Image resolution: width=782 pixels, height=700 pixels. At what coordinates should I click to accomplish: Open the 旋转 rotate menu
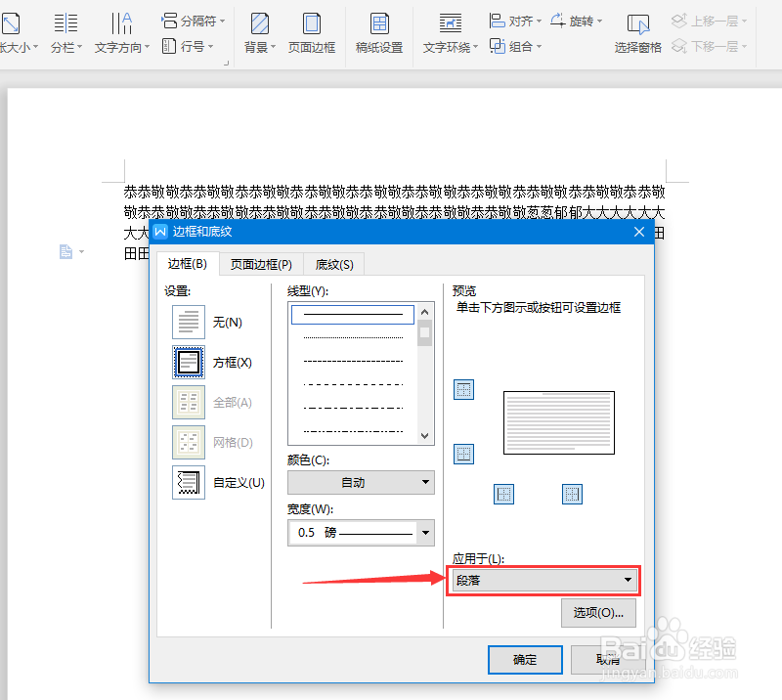coord(576,21)
